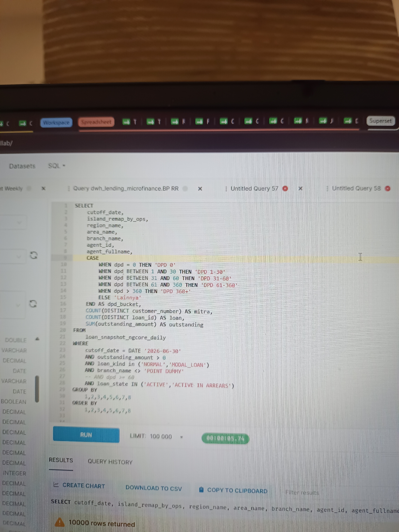Image resolution: width=399 pixels, height=532 pixels.
Task: Click the column list scrollbar
Action: [x=37, y=389]
